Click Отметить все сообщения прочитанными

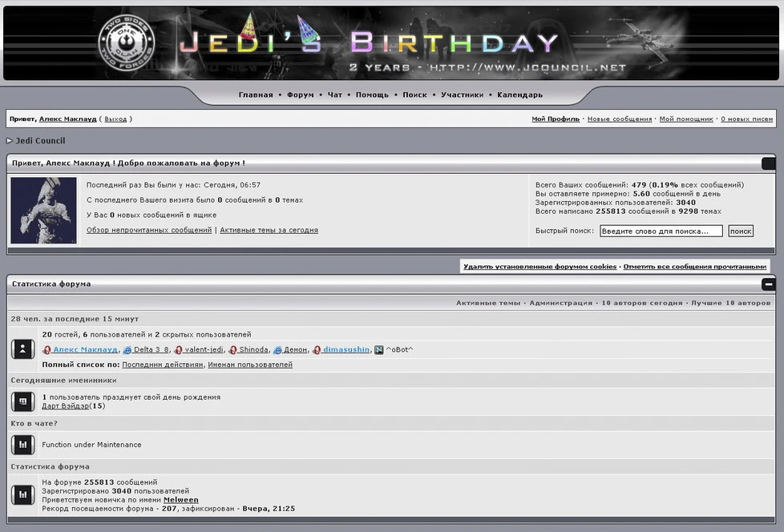click(694, 267)
